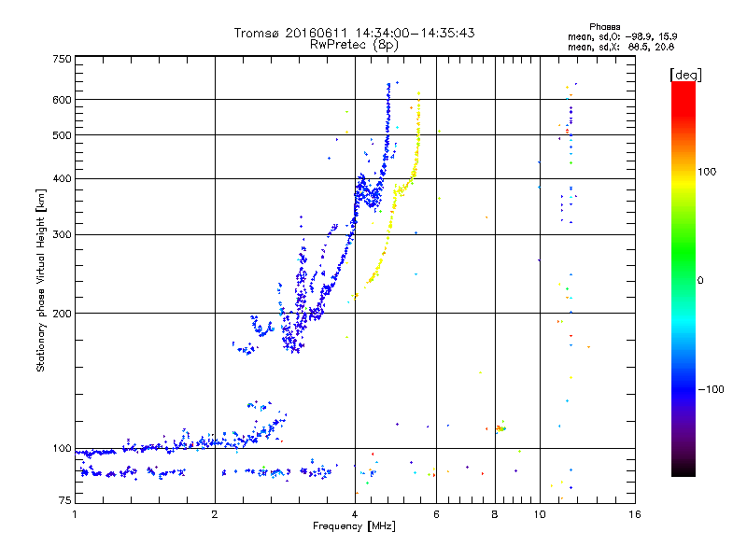Viewport: 747px width, 560px height.
Task: Click the subtitle 'RwPretec (8p)'
Action: pyautogui.click(x=354, y=45)
